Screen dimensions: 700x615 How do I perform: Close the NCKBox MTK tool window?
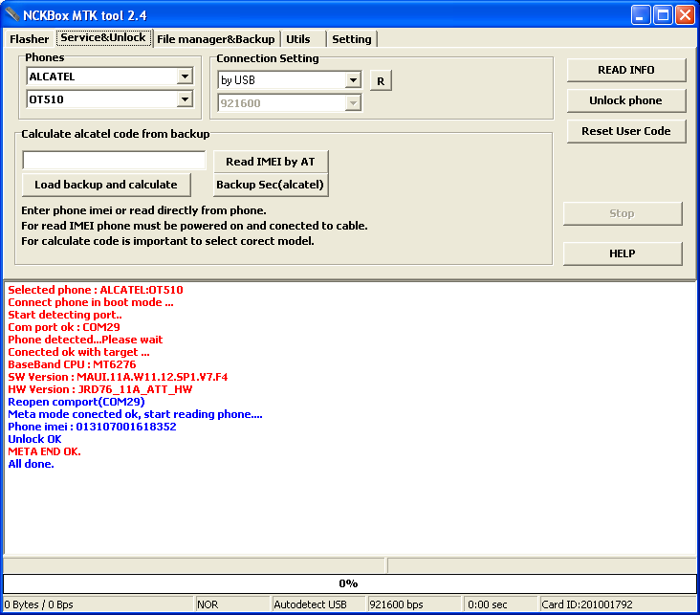pos(685,15)
